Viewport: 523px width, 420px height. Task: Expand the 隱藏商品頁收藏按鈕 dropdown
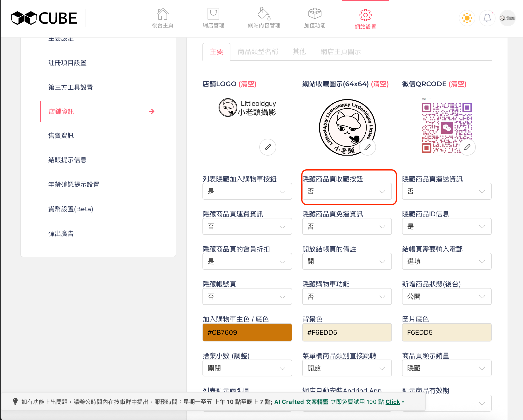[x=347, y=191]
